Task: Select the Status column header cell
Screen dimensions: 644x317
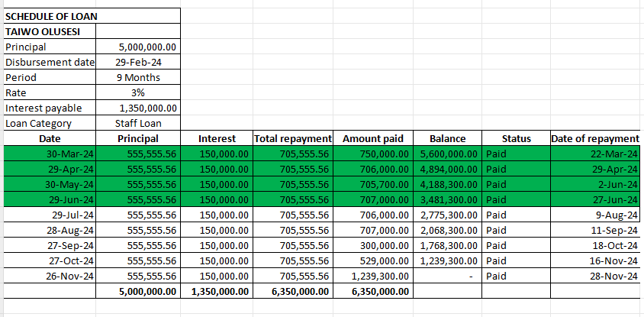Action: (516, 138)
